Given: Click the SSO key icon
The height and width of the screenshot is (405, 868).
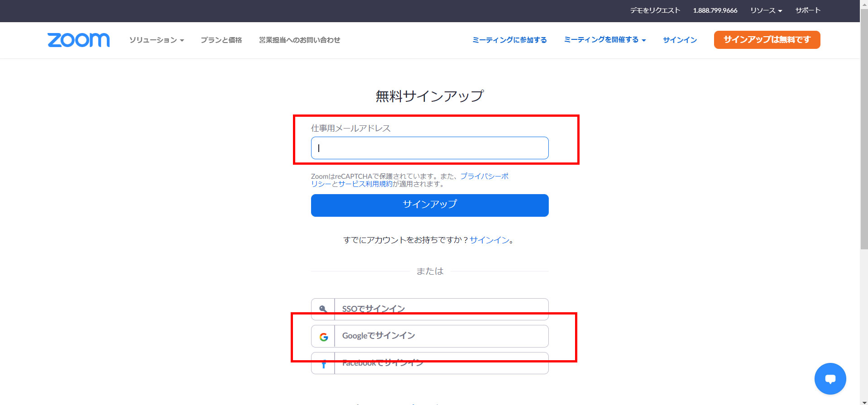Looking at the screenshot, I should click(x=323, y=309).
